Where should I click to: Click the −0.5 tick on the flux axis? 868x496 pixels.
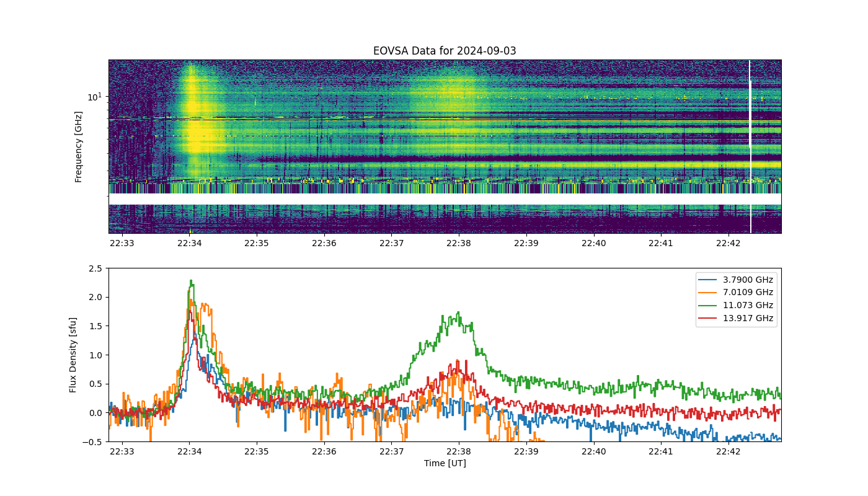coord(92,441)
